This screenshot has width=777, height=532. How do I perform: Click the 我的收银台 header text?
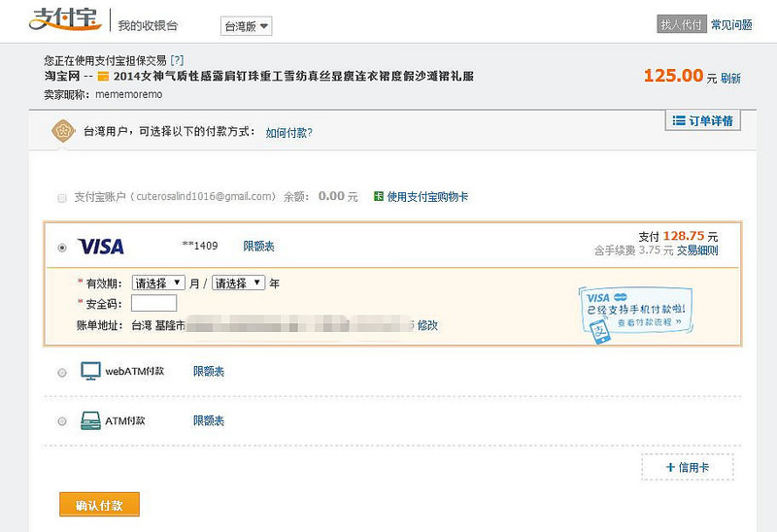point(148,25)
